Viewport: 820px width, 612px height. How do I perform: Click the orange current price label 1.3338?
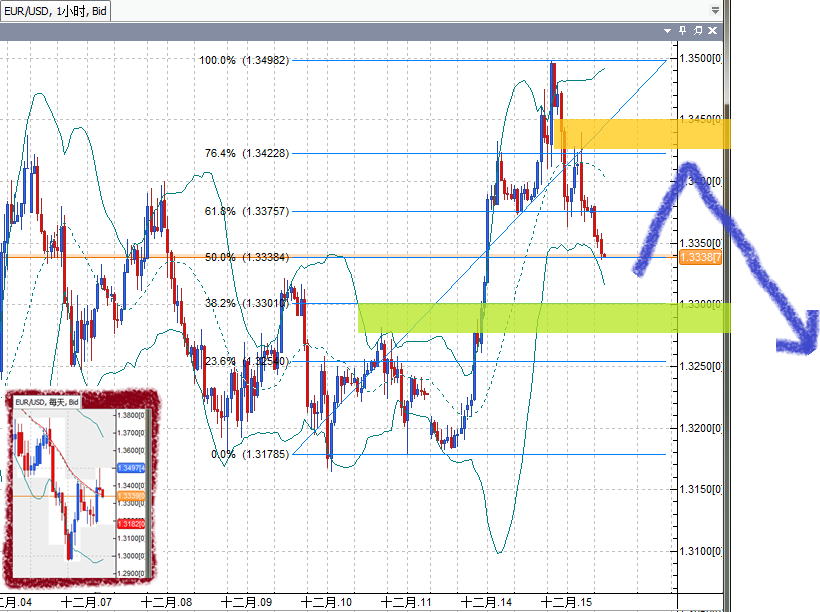click(x=700, y=257)
